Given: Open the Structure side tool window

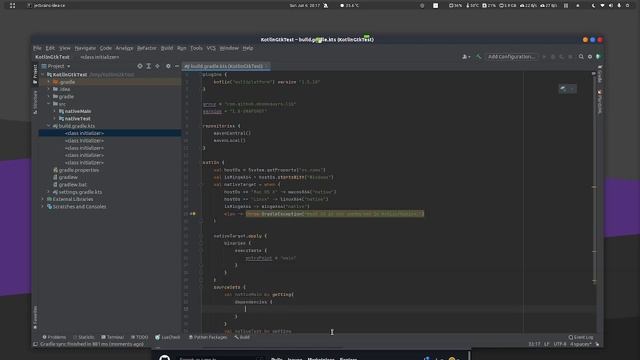Looking at the screenshot, I should pos(35,102).
